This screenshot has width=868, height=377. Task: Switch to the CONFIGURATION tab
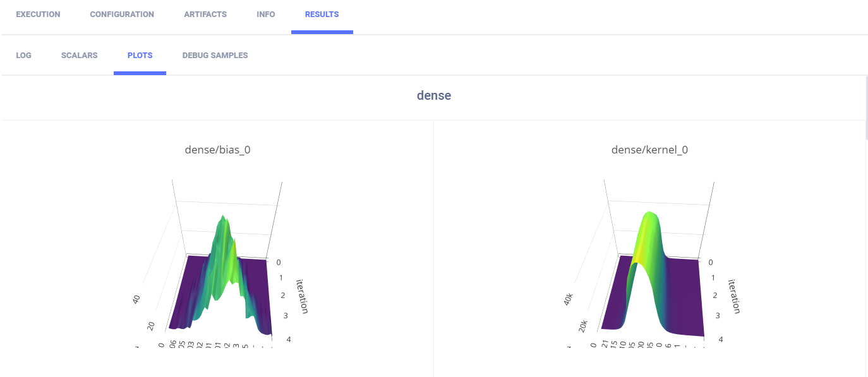[x=122, y=15]
